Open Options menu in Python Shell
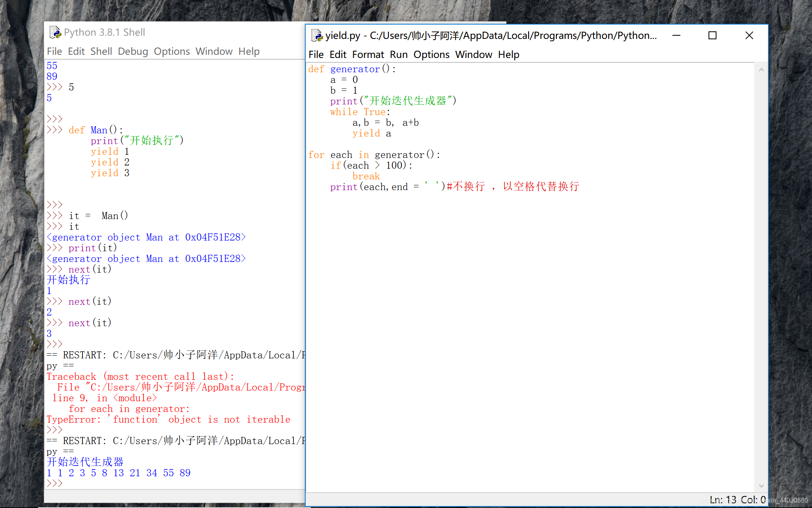 [172, 51]
